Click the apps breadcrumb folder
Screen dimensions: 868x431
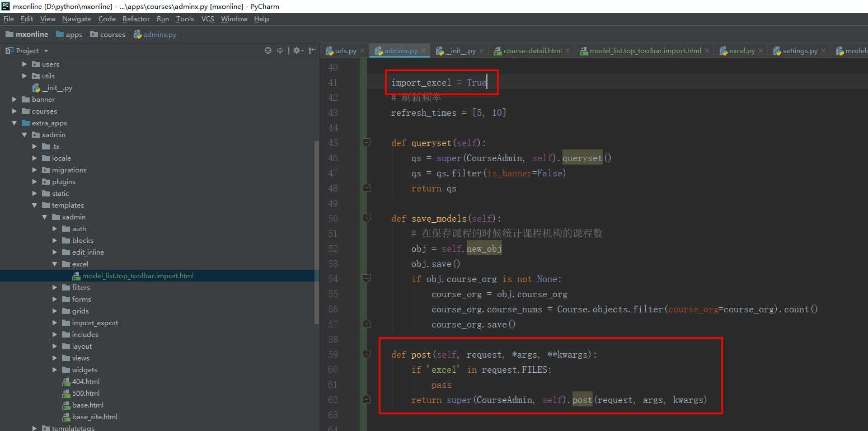pyautogui.click(x=69, y=34)
